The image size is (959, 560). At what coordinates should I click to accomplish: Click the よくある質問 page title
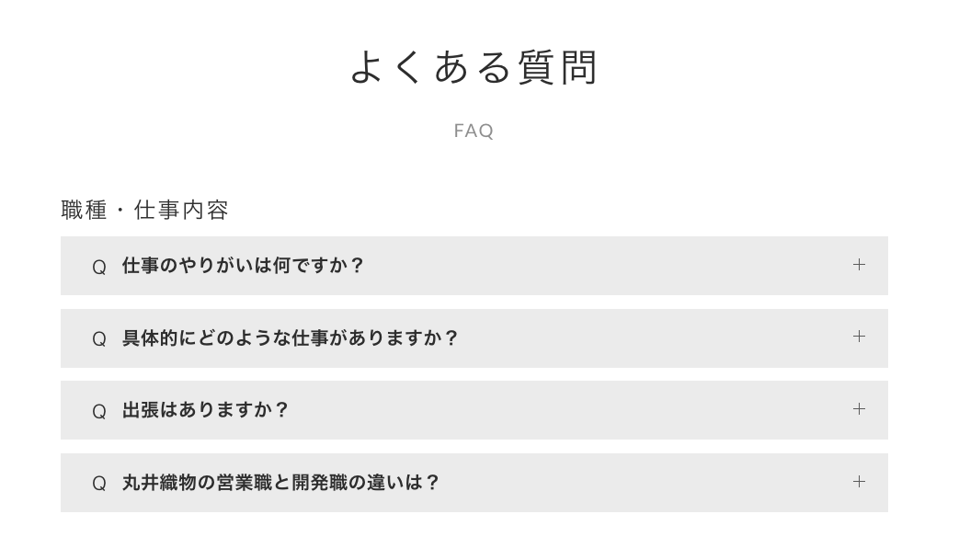click(474, 68)
